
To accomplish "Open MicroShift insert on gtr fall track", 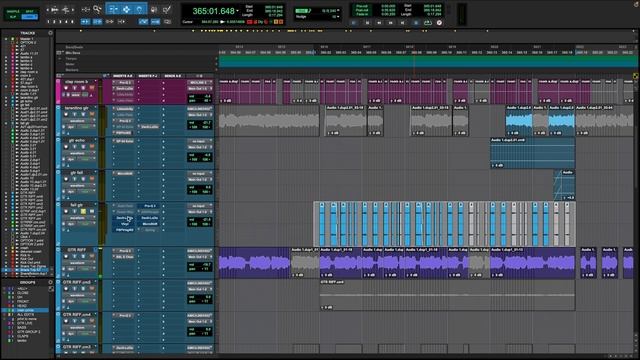I will click(124, 173).
